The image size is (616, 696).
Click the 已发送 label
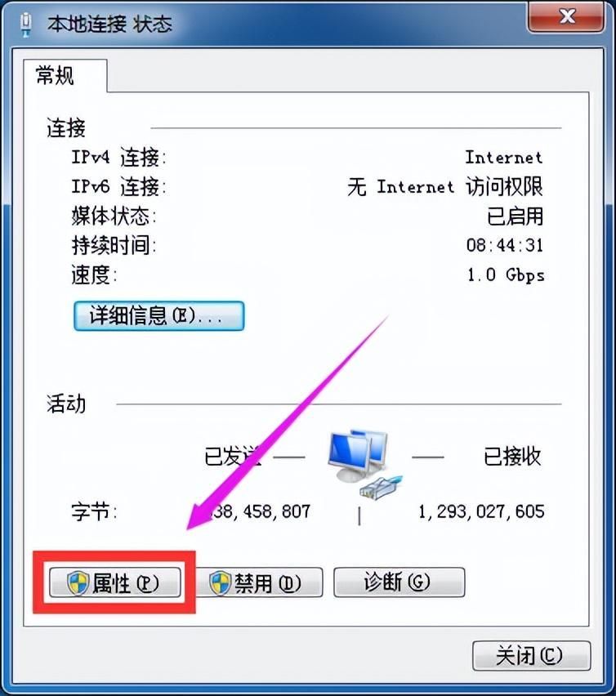232,456
